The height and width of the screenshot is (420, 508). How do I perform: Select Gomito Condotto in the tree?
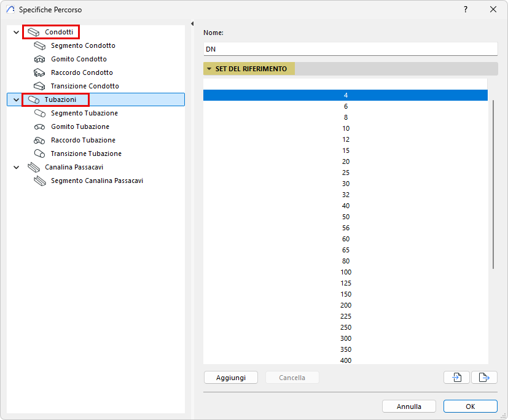point(79,60)
